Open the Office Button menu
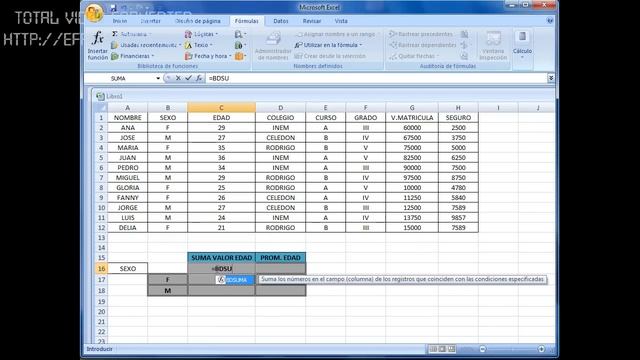The image size is (640, 360). click(x=94, y=13)
